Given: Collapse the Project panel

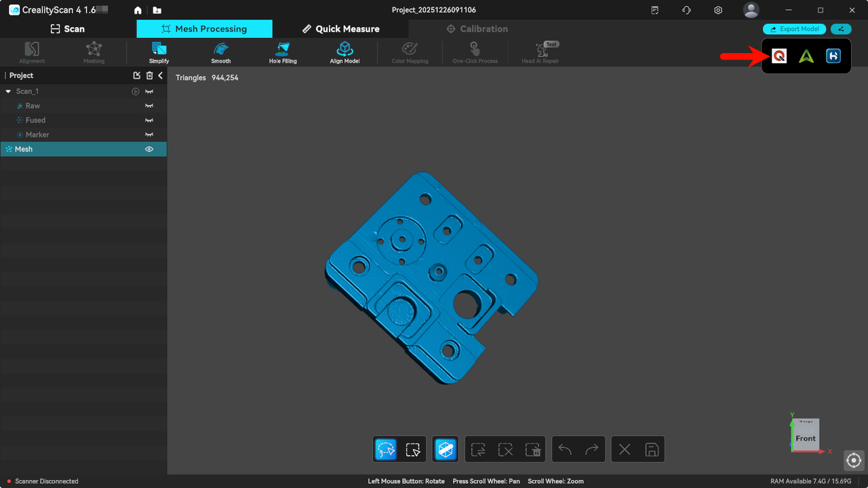Looking at the screenshot, I should [160, 75].
